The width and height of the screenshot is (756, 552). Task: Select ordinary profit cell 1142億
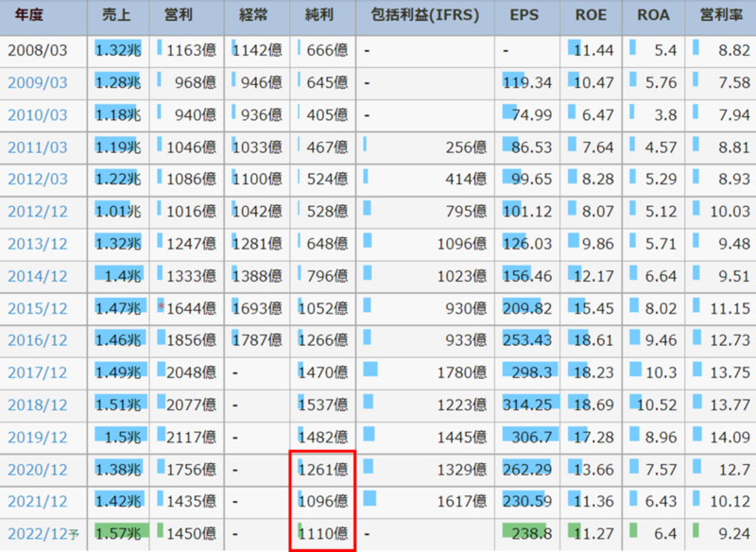coord(257,50)
